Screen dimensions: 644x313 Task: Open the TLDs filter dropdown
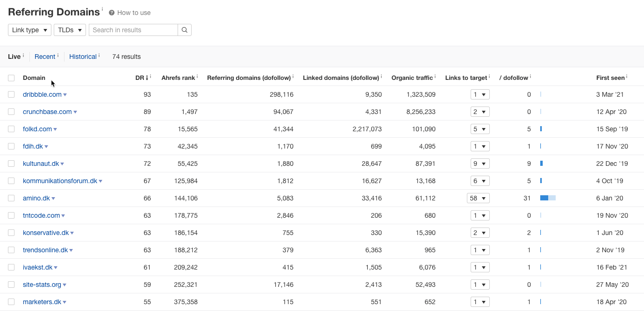[70, 30]
